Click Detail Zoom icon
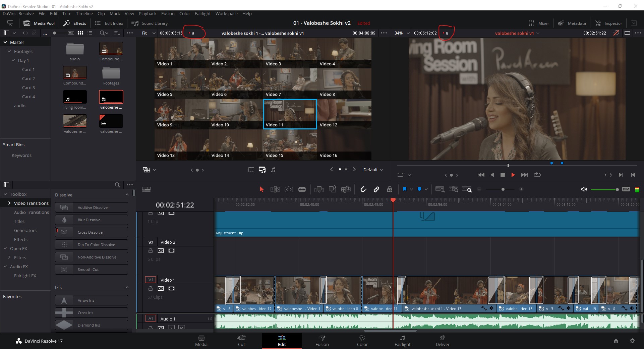This screenshot has height=349, width=644. pyautogui.click(x=454, y=189)
